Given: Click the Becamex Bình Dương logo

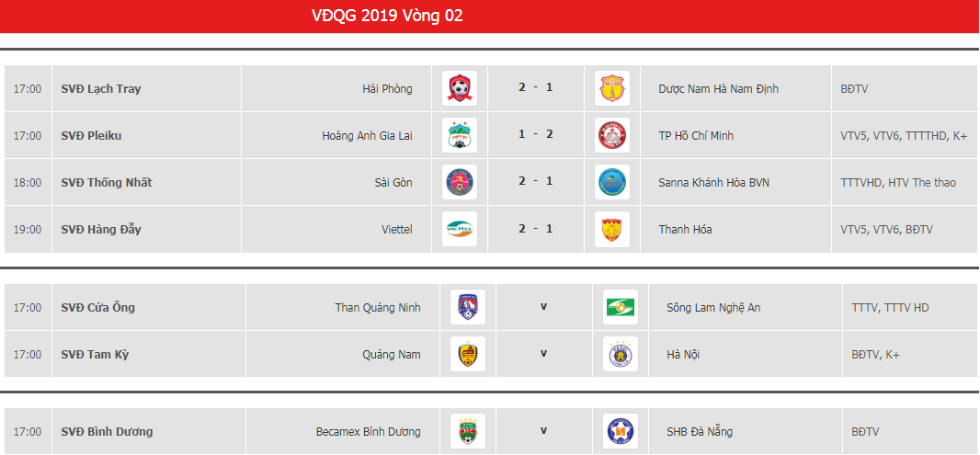Looking at the screenshot, I should click(x=467, y=432).
